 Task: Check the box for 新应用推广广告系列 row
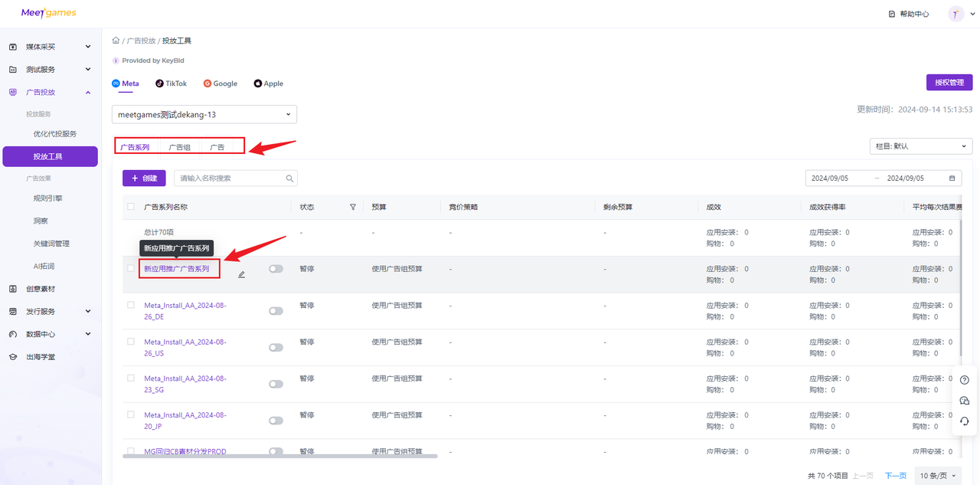coord(131,268)
